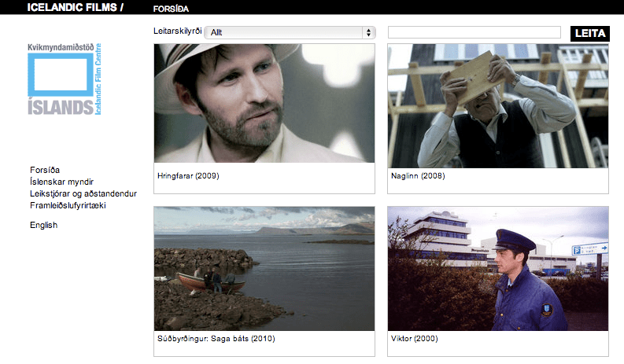
Task: Select the Viktor security guard thumbnail
Action: (x=498, y=268)
